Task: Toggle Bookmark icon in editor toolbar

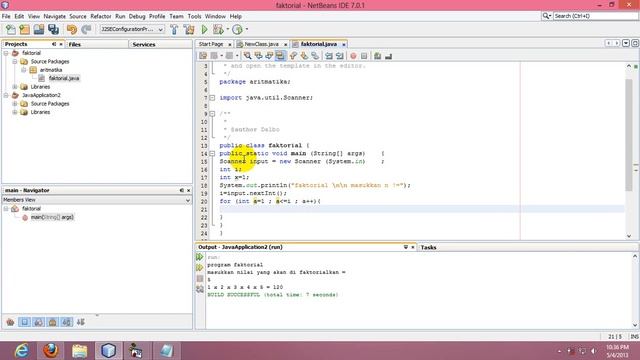Action: [x=315, y=56]
